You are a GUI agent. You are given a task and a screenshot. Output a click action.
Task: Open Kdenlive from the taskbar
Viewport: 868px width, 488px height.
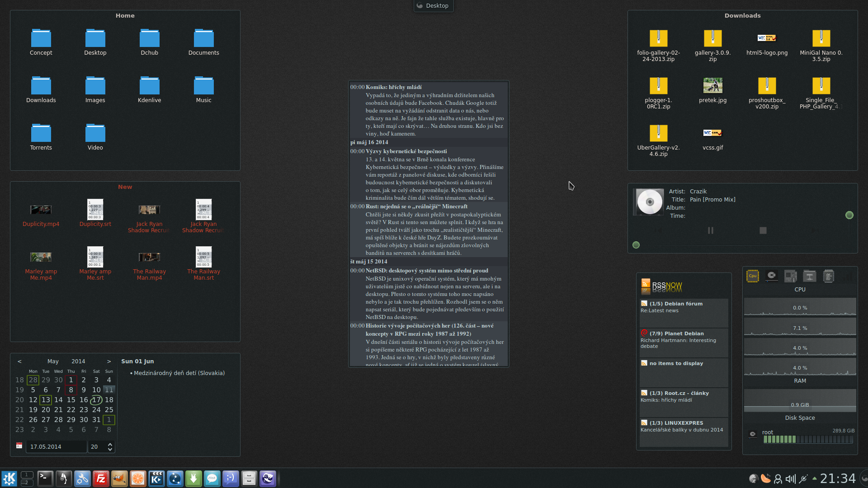pyautogui.click(x=156, y=479)
